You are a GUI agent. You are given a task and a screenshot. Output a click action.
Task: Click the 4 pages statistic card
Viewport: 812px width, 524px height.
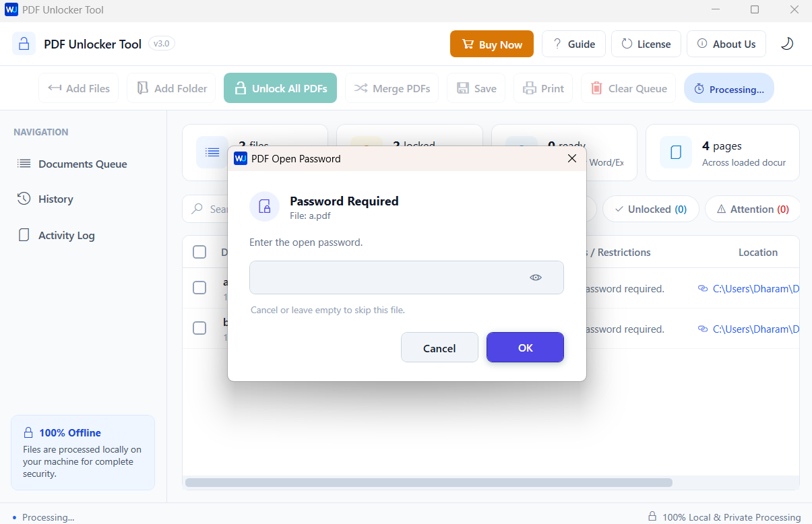(x=722, y=152)
